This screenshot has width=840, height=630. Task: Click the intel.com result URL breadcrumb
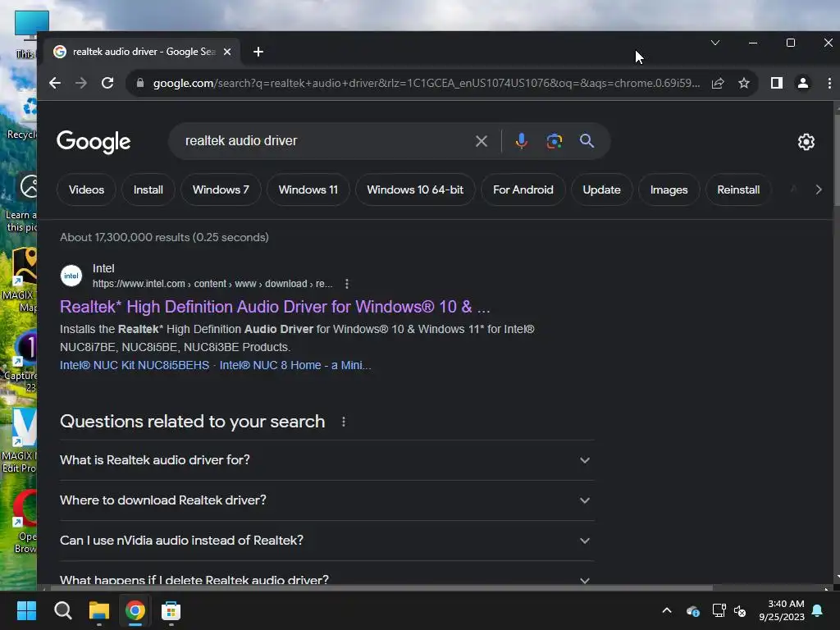pyautogui.click(x=212, y=284)
